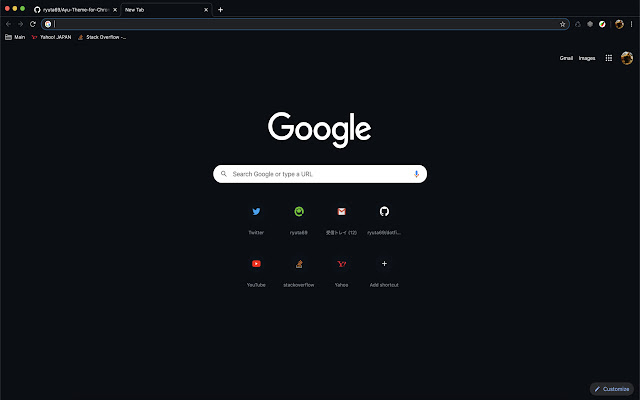The height and width of the screenshot is (400, 640).
Task: Click the hexagon extension icon in toolbar
Action: click(x=590, y=24)
